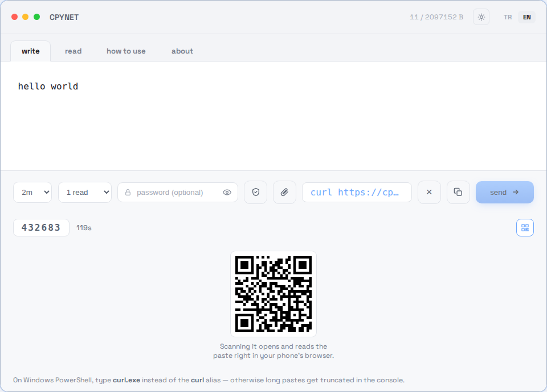Viewport: 547px width, 392px height.
Task: Click the 119s countdown text
Action: (x=84, y=228)
